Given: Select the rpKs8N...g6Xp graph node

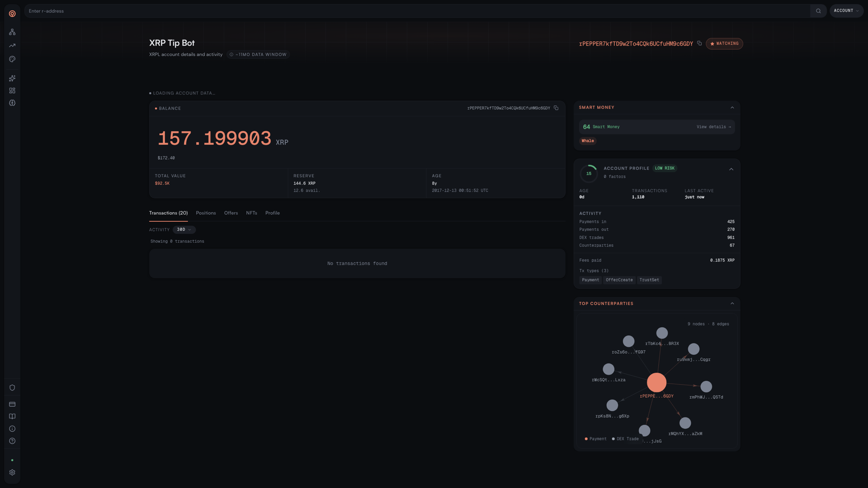Looking at the screenshot, I should tap(612, 405).
